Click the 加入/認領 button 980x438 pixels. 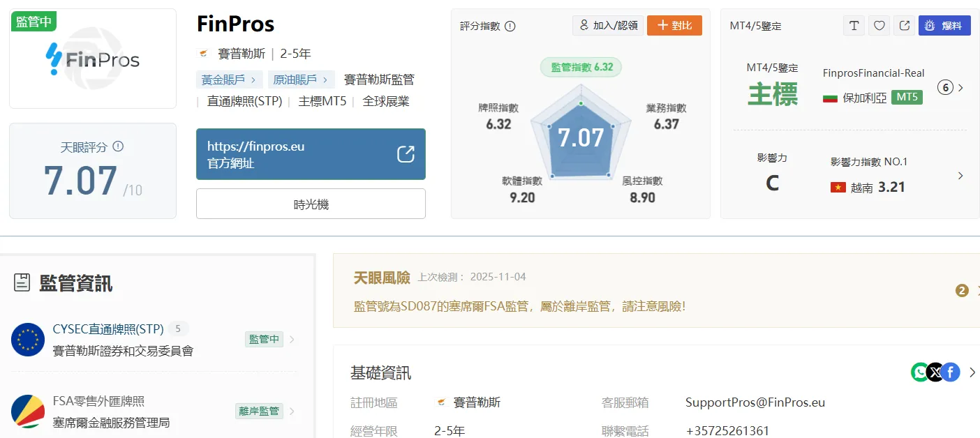607,26
